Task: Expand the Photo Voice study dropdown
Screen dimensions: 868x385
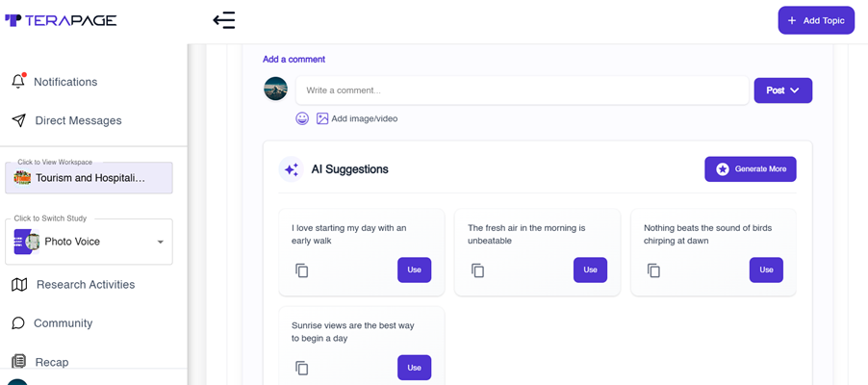Action: pos(160,242)
